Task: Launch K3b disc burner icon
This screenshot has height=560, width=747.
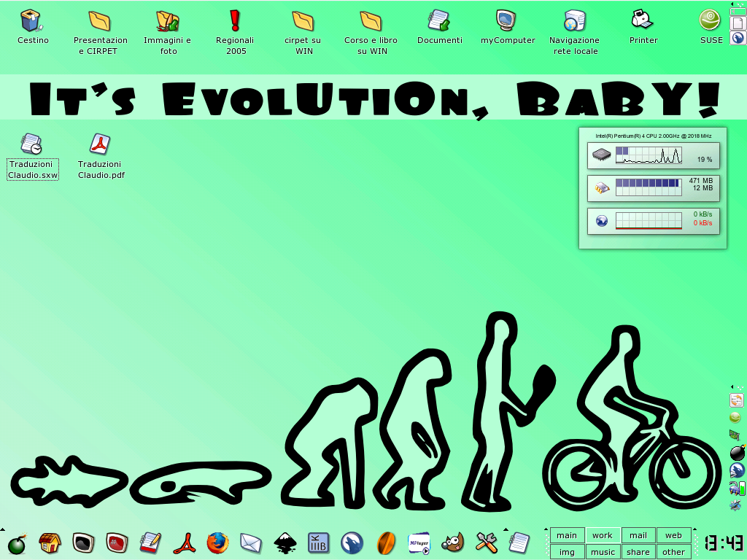Action: pos(318,543)
